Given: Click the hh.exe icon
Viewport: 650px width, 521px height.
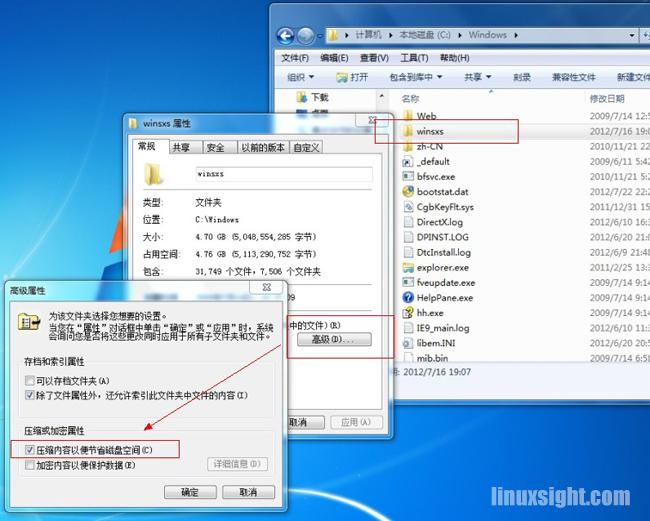Looking at the screenshot, I should (408, 313).
